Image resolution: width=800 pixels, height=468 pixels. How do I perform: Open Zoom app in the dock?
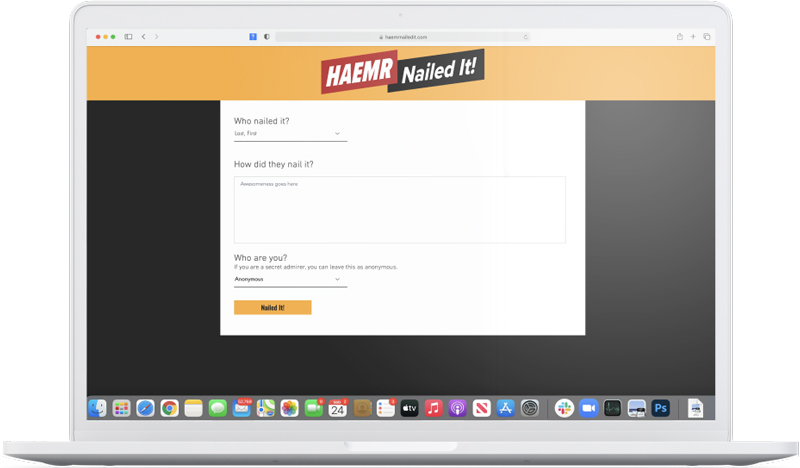(588, 408)
